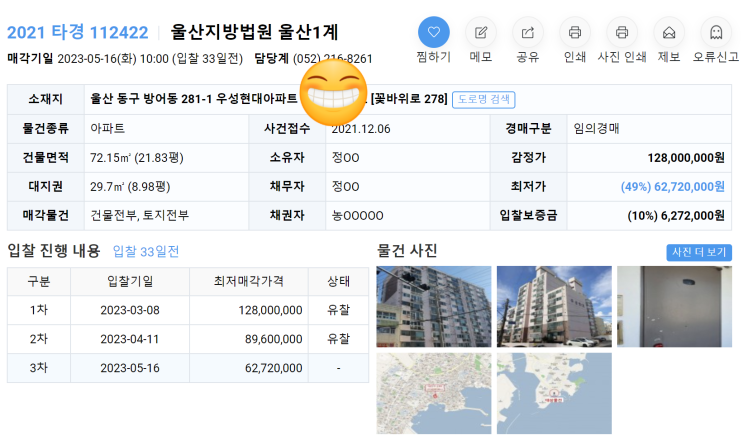The image size is (743, 445).
Task: Select bid deposit (10%) 6,272,000원
Action: pyautogui.click(x=676, y=216)
